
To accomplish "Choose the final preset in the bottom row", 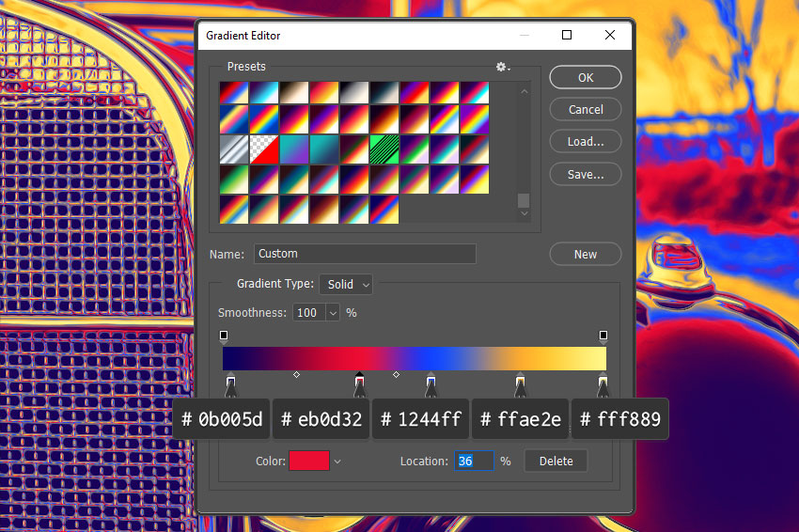I will point(384,210).
